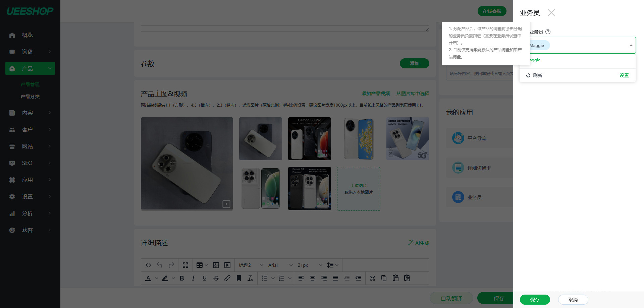Screen dimensions: 644x308
Task: Open the highlight color dropdown arrow
Action: (x=173, y=278)
